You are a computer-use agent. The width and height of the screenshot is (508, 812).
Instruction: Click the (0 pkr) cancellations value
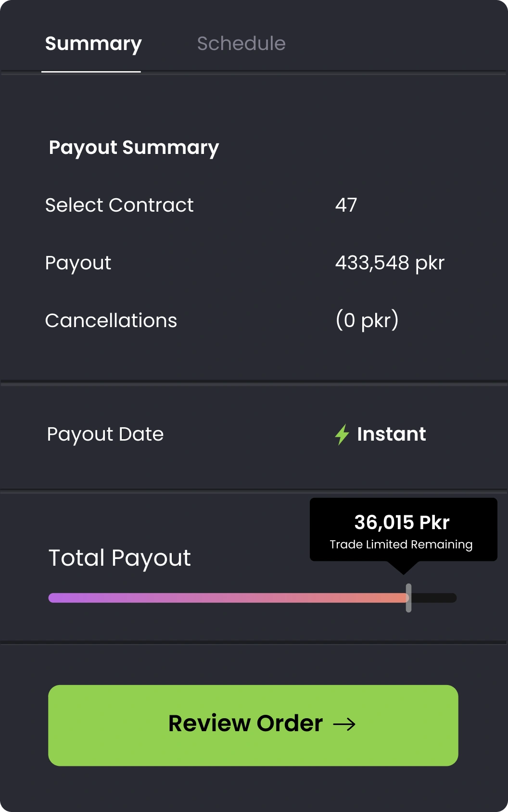tap(367, 320)
